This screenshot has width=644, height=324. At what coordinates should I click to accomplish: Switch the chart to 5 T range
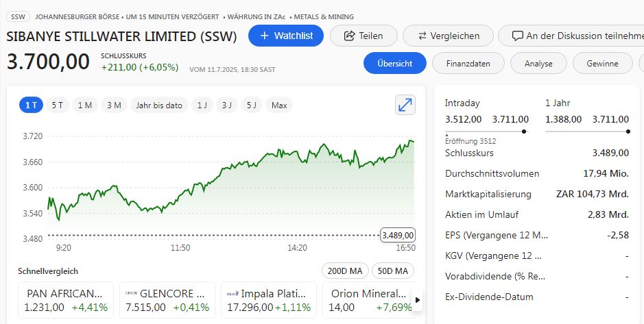click(57, 105)
